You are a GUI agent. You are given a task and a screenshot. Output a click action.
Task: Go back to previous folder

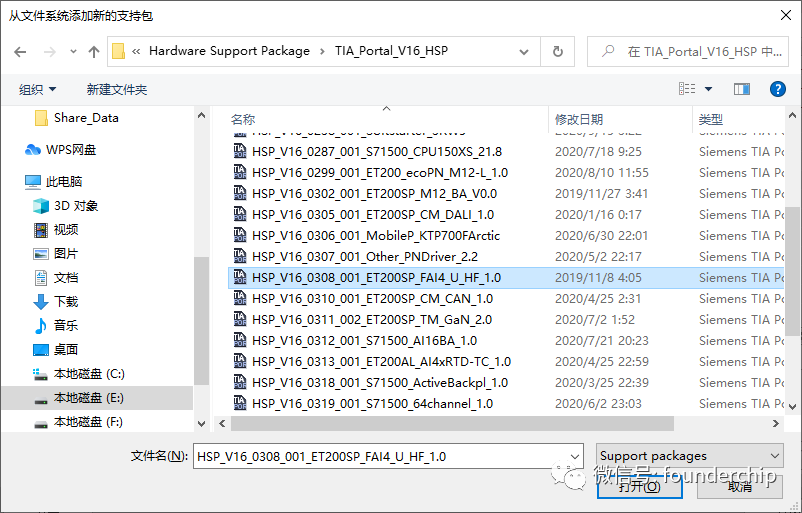(20, 52)
